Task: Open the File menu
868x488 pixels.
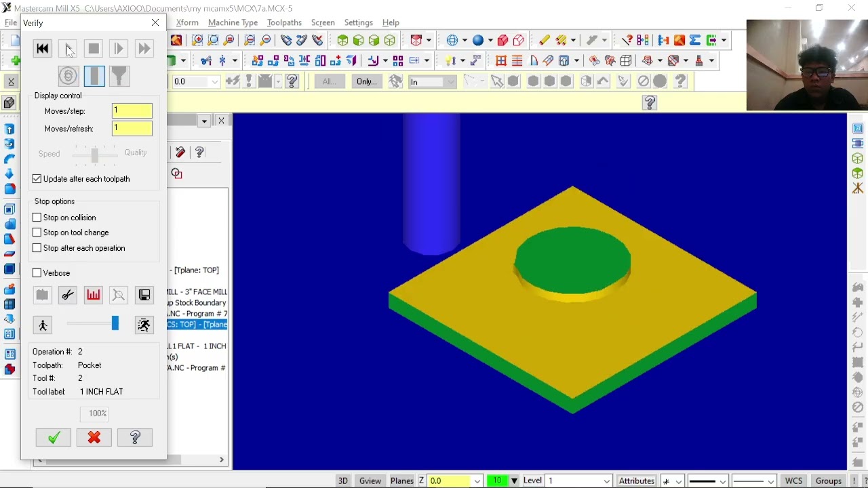Action: pos(11,22)
